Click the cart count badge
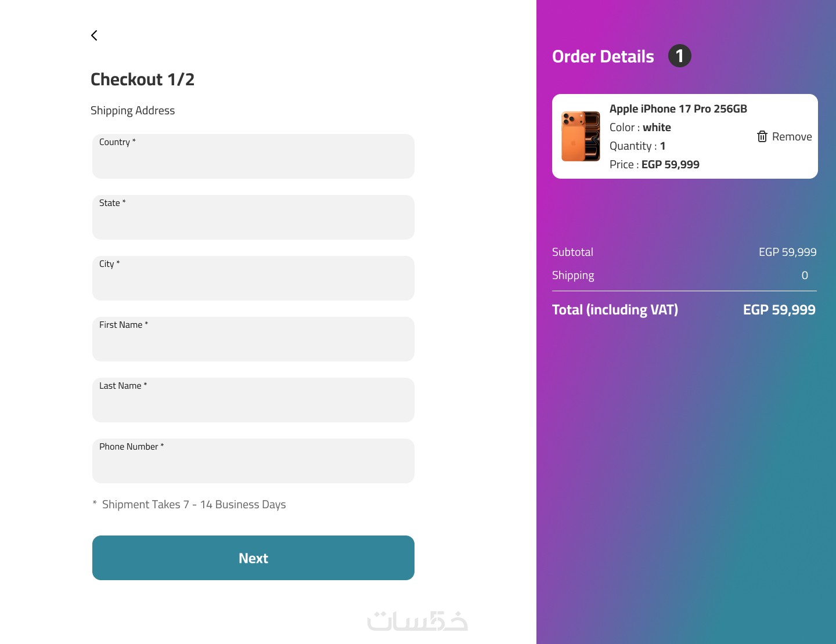The width and height of the screenshot is (836, 644). pyautogui.click(x=679, y=56)
